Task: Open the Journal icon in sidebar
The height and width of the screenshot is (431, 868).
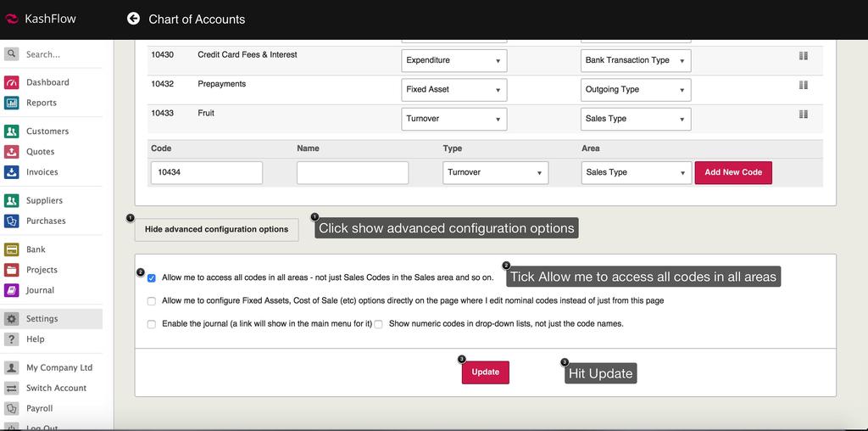Action: (11, 290)
